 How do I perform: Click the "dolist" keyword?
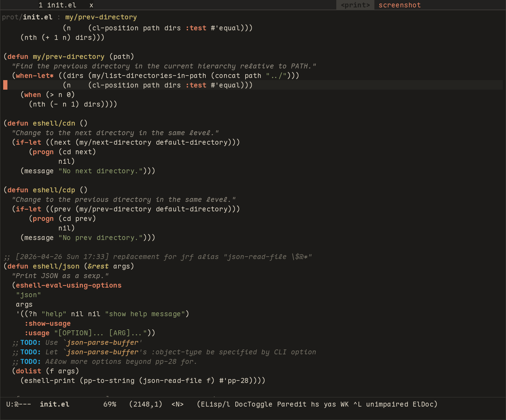point(29,371)
